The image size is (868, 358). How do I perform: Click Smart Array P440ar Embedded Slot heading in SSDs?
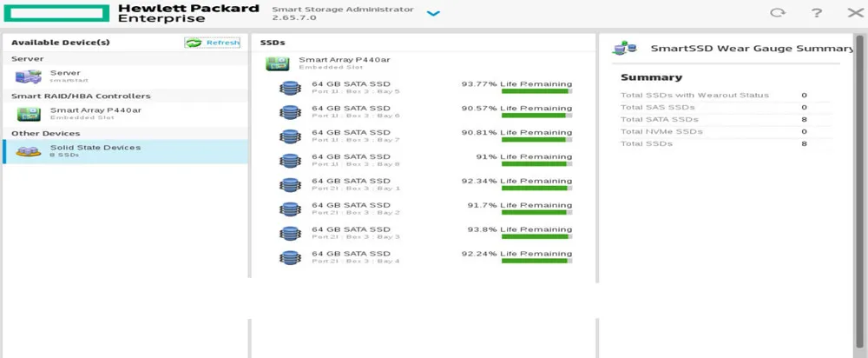(345, 63)
